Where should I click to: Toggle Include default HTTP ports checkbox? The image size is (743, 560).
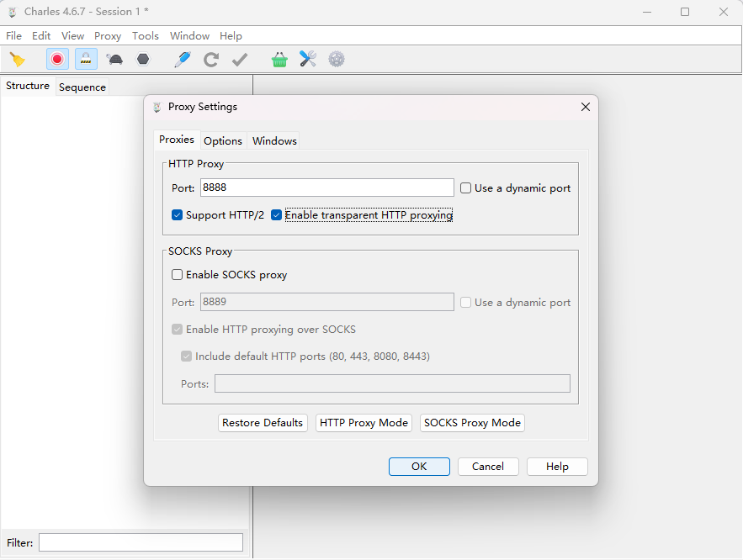186,356
